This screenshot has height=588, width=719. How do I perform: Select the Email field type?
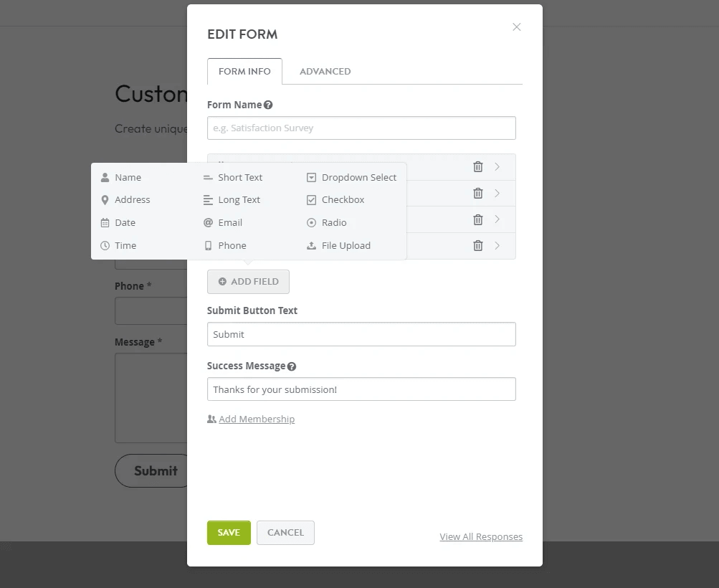230,222
